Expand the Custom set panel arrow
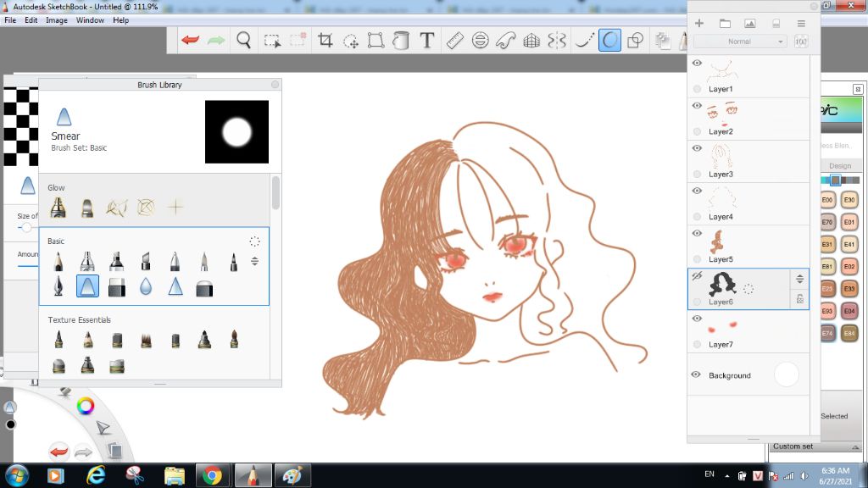 [x=855, y=447]
